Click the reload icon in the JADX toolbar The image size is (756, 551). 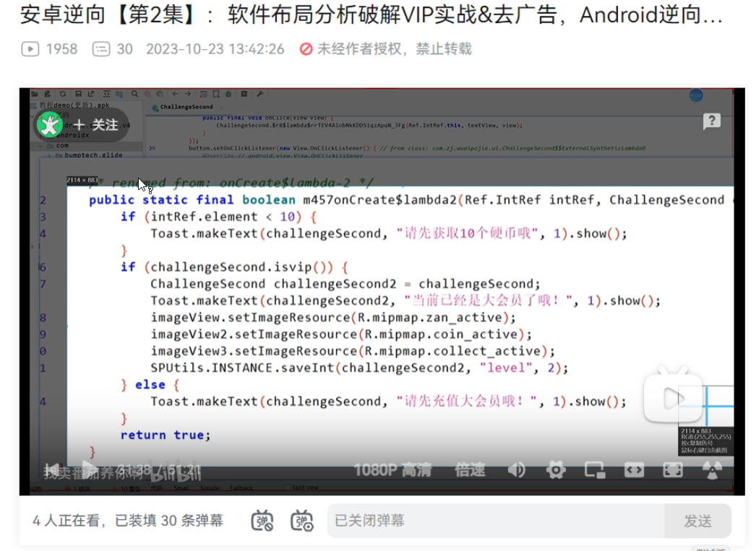click(x=63, y=94)
